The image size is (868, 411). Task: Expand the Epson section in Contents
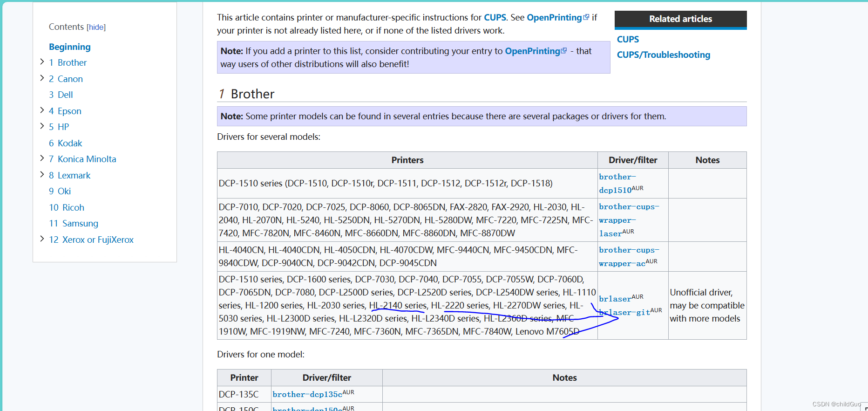42,110
